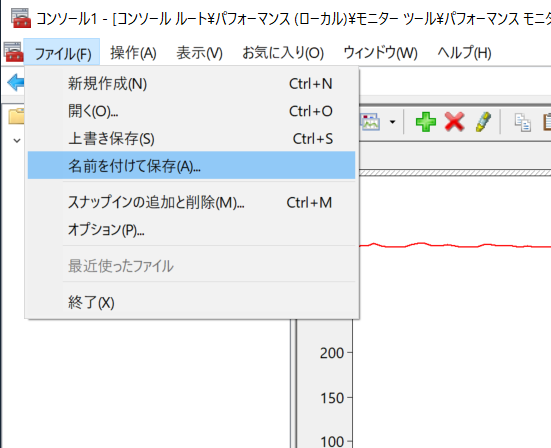The height and width of the screenshot is (448, 551).
Task: Click the blue Back arrow icon
Action: click(15, 83)
